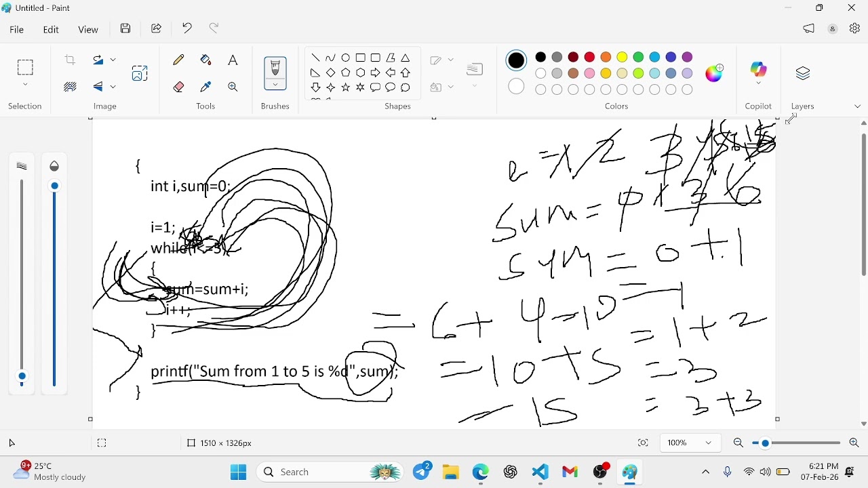
Task: Select the pink color swatch
Action: (590, 73)
